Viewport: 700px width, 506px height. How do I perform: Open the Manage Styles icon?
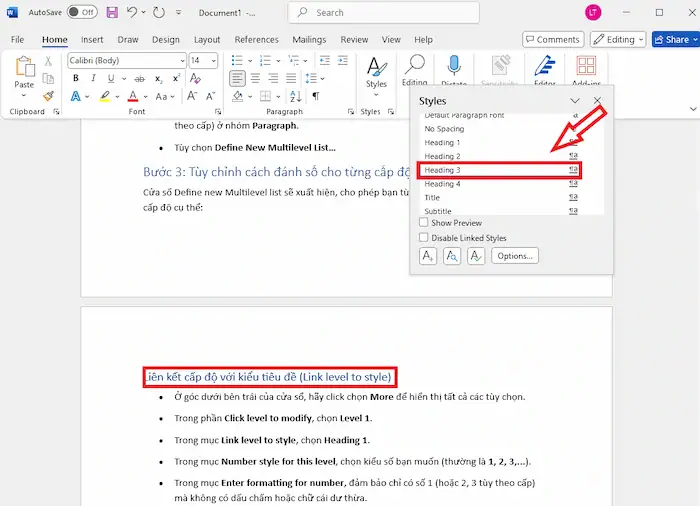tap(476, 256)
